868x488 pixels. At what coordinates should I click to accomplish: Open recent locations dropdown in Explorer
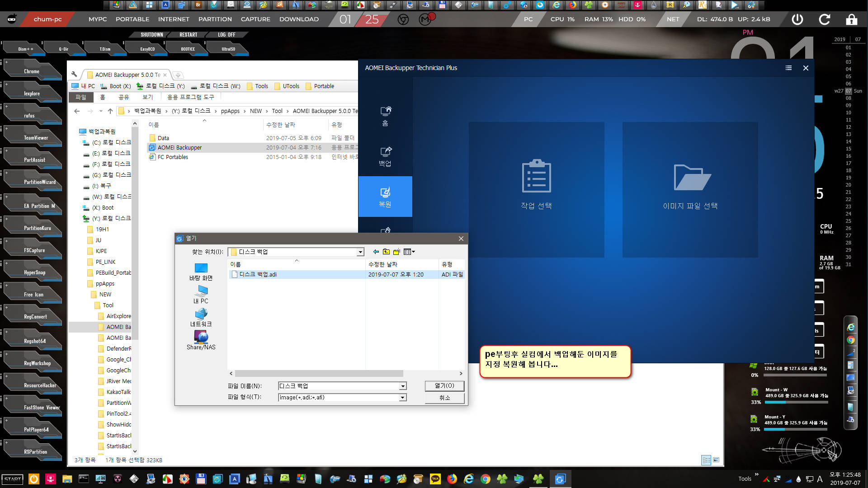pos(101,111)
